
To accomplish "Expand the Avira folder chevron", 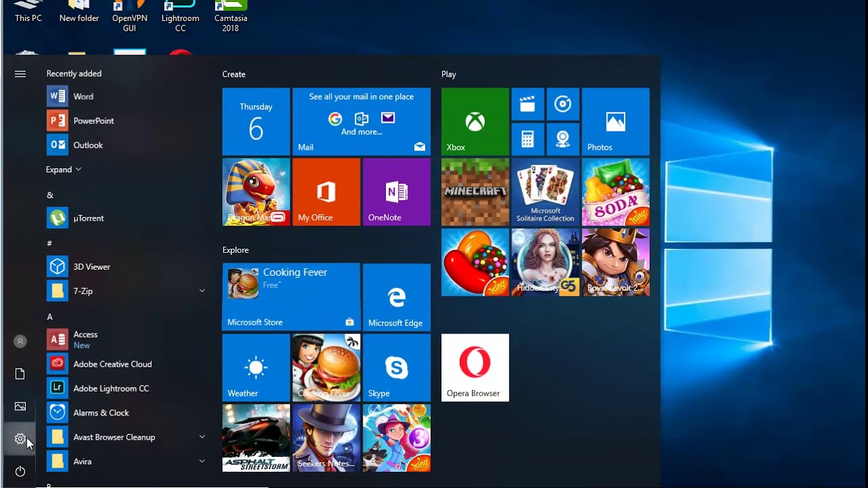I will click(x=201, y=461).
